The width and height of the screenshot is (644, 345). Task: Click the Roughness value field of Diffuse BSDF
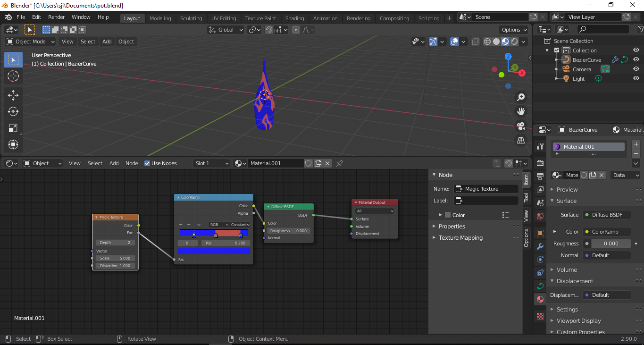click(288, 230)
